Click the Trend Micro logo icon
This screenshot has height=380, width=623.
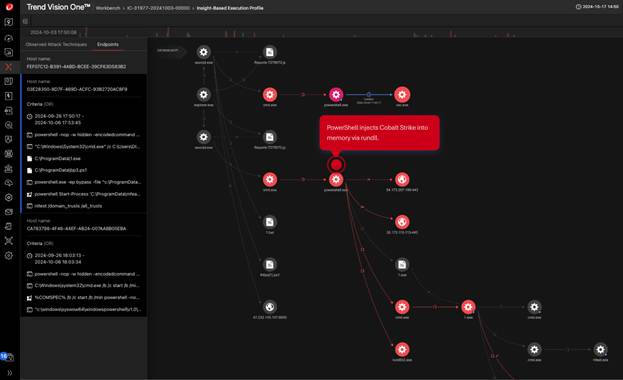click(9, 7)
